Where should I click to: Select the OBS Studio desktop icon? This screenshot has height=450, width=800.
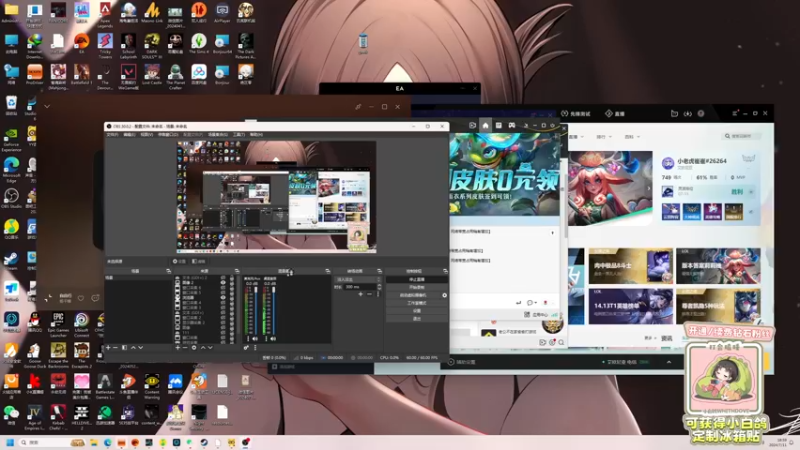coord(11,198)
